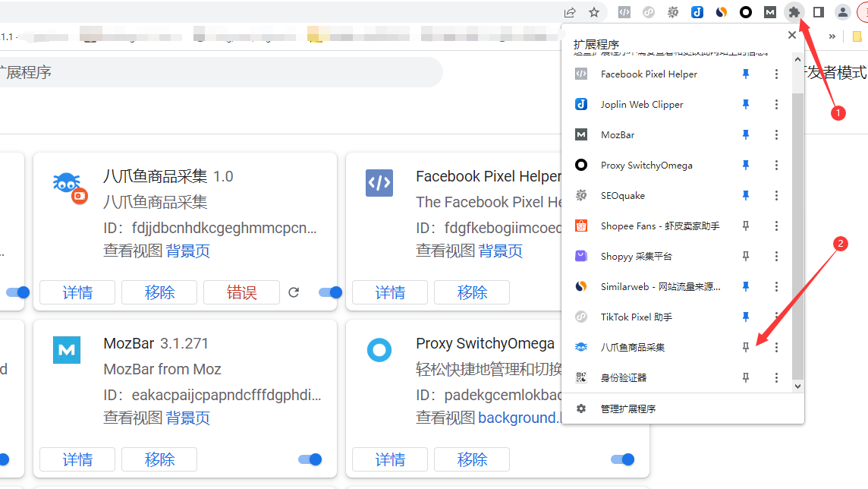868x489 pixels.
Task: Turn off the Proxy SwitchyOmega card toggle
Action: click(622, 459)
